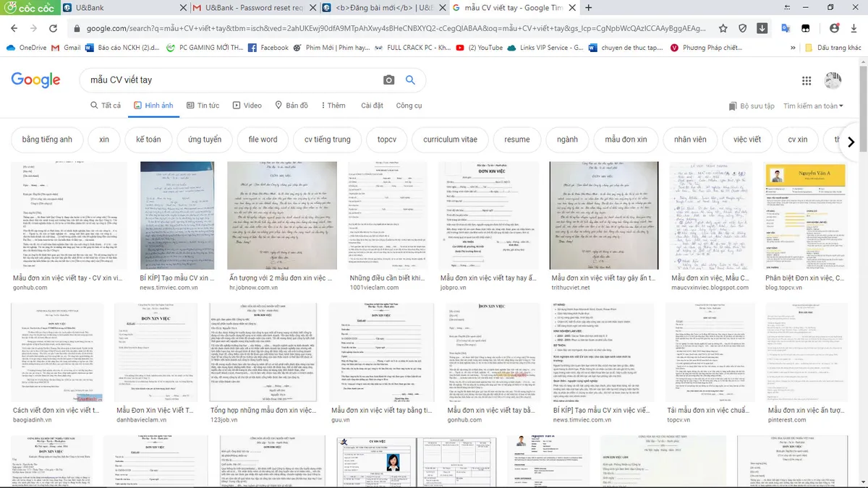Open the Google account avatar
Viewport: 868px width, 488px height.
[x=833, y=80]
